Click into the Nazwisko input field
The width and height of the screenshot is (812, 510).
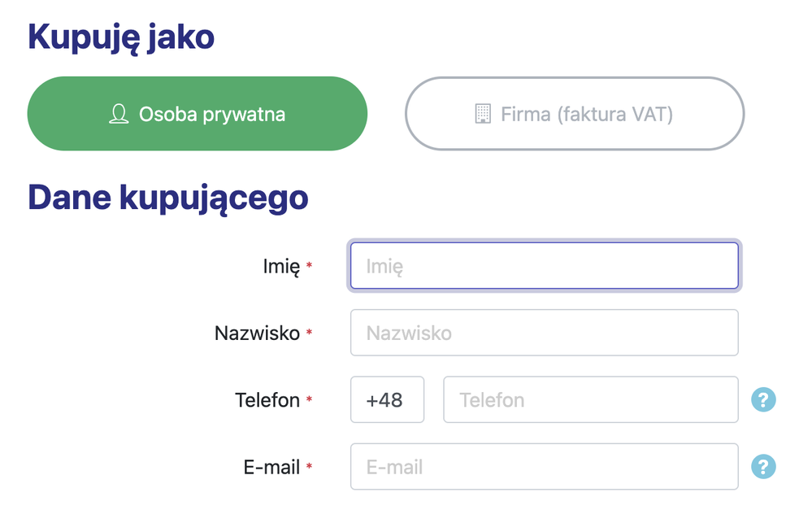point(545,333)
